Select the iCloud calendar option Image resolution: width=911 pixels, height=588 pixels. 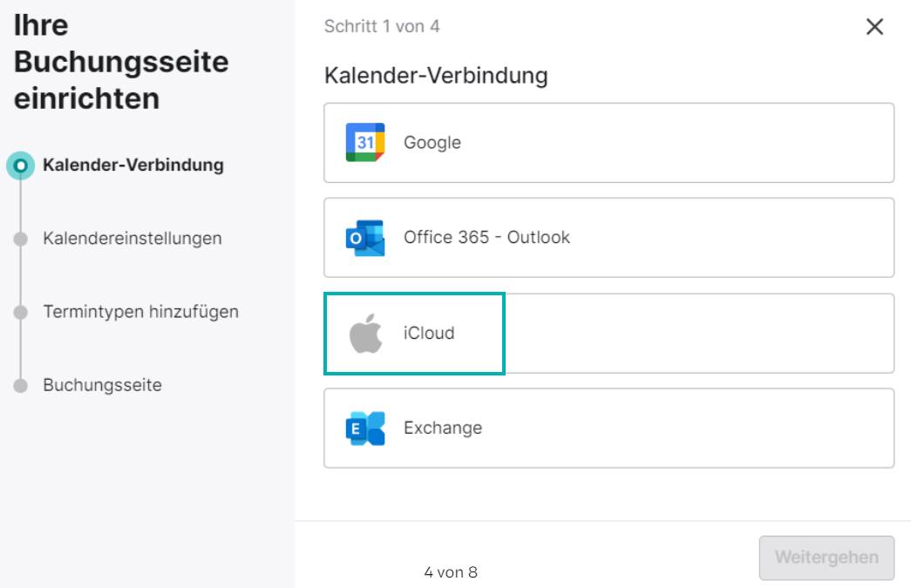pos(608,333)
